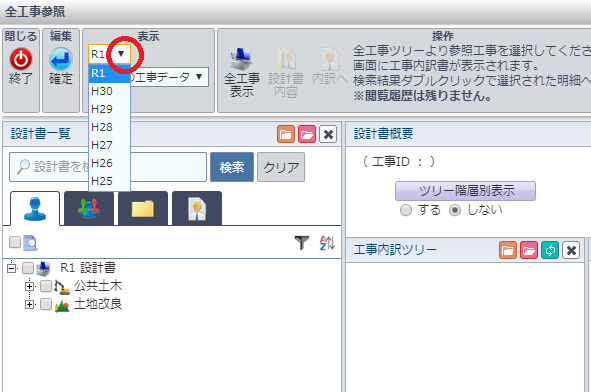
Task: Select H25 in the year list
Action: 109,182
